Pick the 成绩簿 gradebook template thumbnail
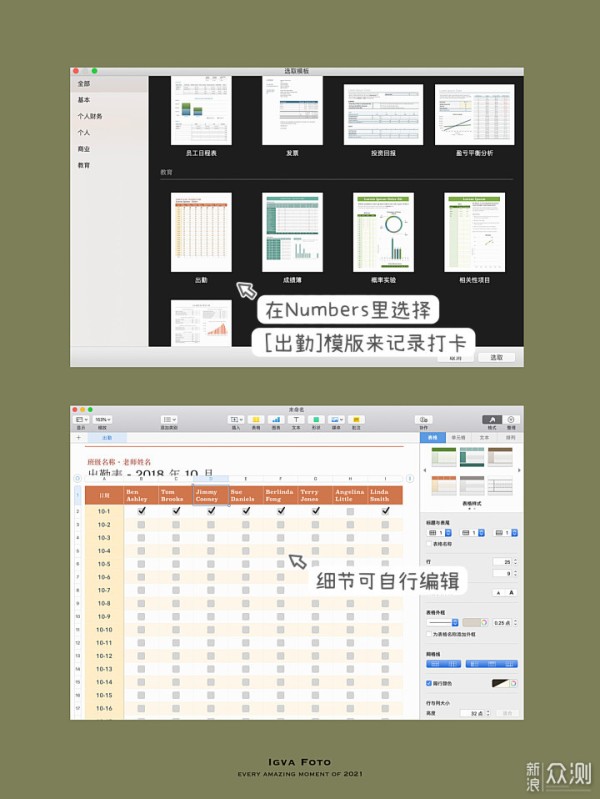Screen dimensions: 600x799 pos(292,232)
